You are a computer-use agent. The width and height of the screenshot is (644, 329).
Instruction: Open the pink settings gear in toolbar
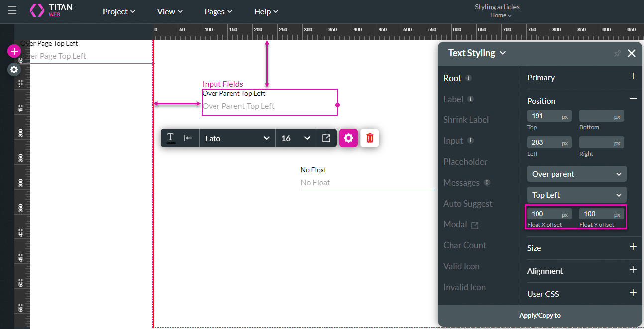(x=348, y=138)
